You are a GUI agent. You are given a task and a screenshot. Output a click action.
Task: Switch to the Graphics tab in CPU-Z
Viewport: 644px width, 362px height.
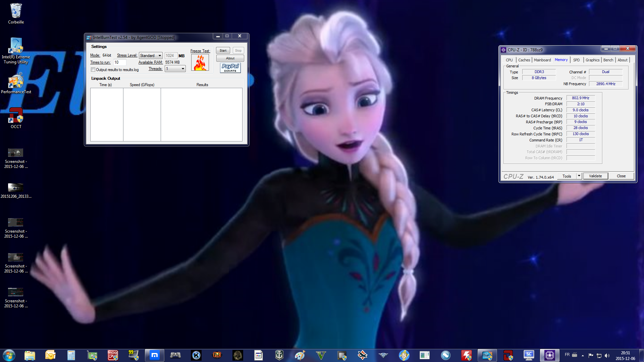tap(592, 60)
